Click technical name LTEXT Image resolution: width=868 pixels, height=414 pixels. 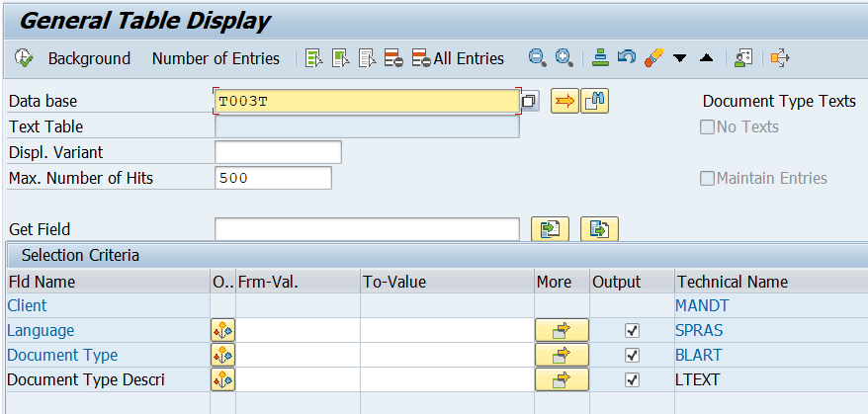click(698, 379)
